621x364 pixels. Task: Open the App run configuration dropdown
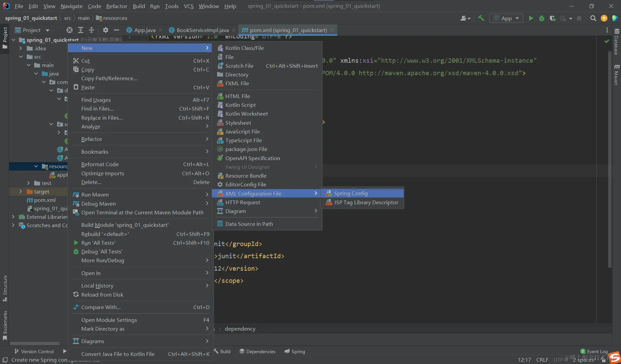[x=506, y=18]
